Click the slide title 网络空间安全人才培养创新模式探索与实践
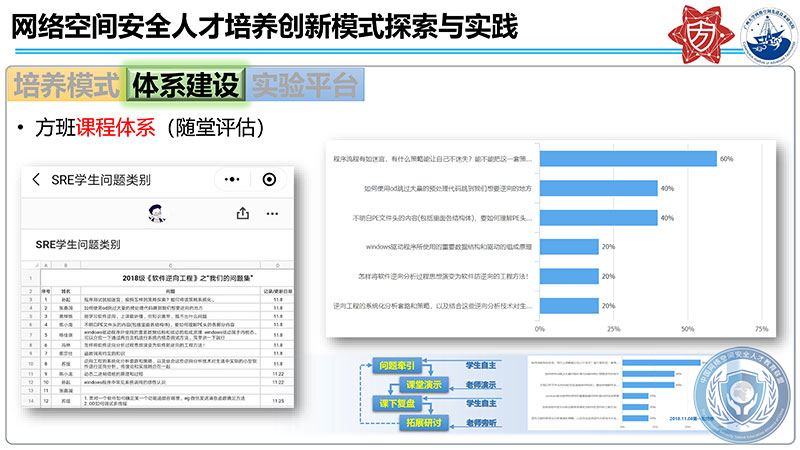This screenshot has width=800, height=450. pyautogui.click(x=265, y=27)
